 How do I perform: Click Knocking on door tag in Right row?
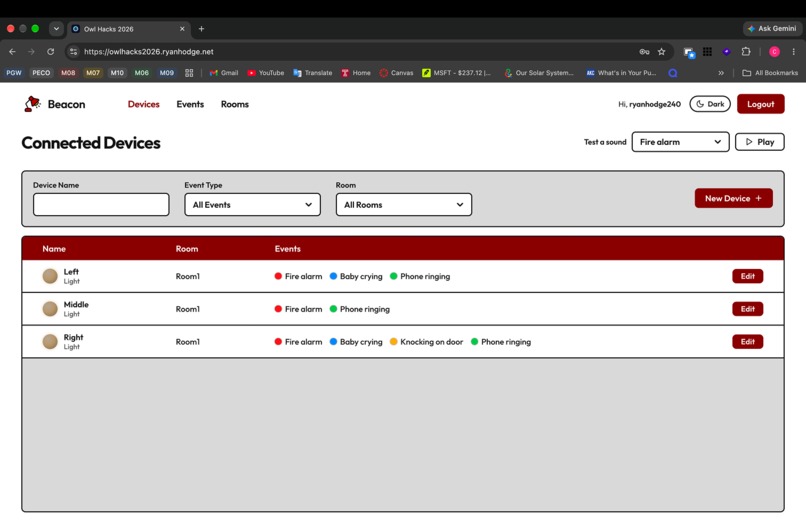coord(426,342)
